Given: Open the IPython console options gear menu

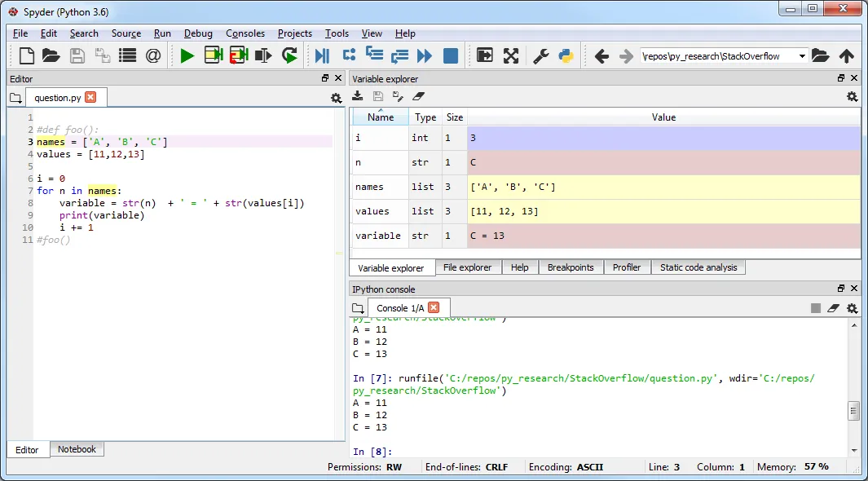Looking at the screenshot, I should 852,308.
